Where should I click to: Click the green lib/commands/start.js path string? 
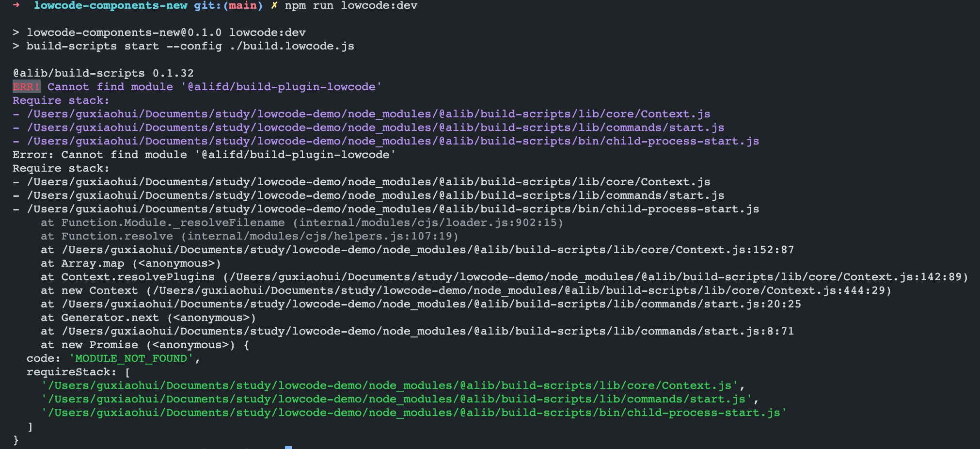pyautogui.click(x=396, y=399)
